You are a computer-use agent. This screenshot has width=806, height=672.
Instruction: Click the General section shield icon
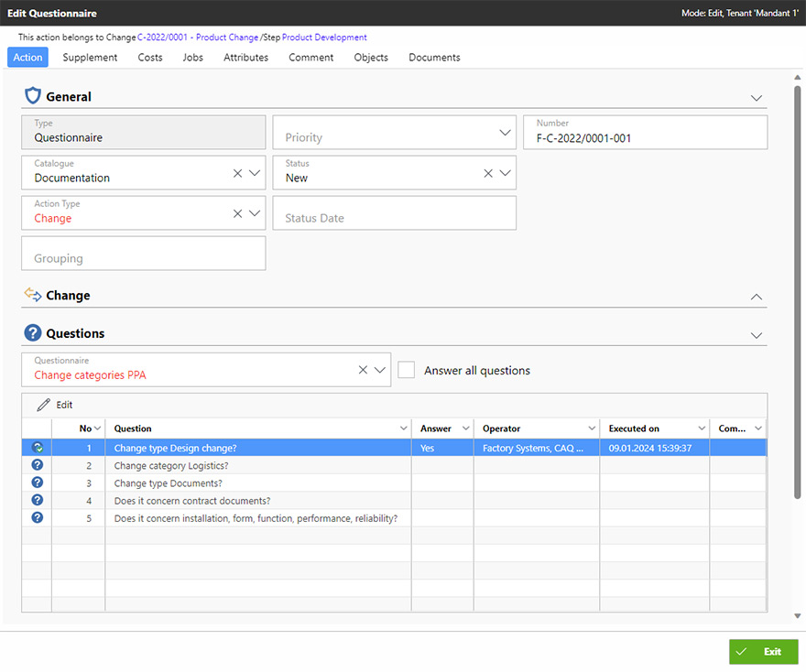point(33,96)
